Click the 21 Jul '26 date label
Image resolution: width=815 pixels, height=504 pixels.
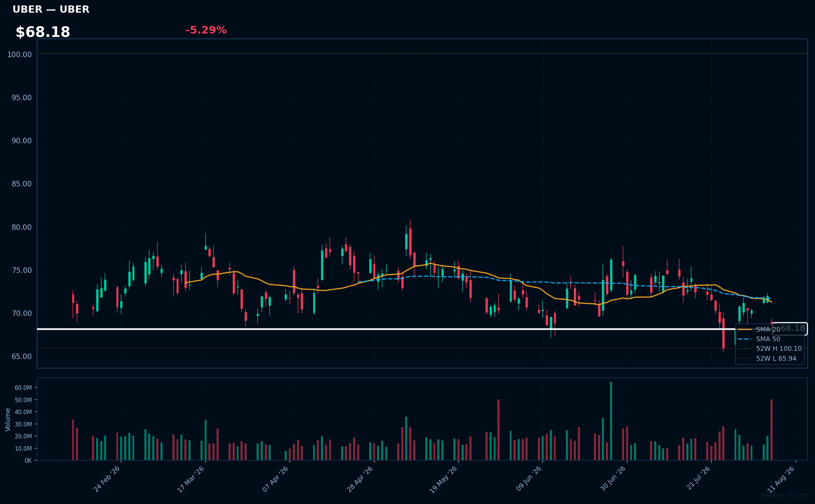pos(698,478)
